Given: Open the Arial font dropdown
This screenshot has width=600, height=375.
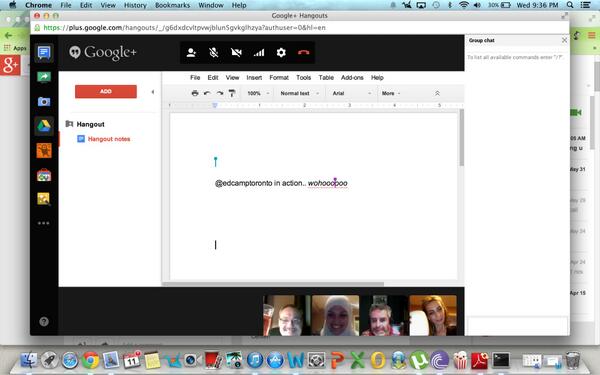Looking at the screenshot, I should pyautogui.click(x=352, y=93).
